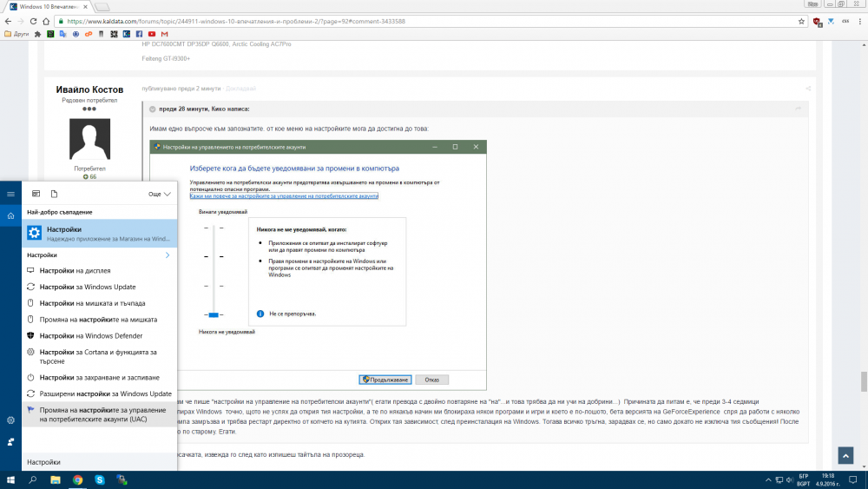
Task: Open a new Chrome tab
Action: coord(102,7)
